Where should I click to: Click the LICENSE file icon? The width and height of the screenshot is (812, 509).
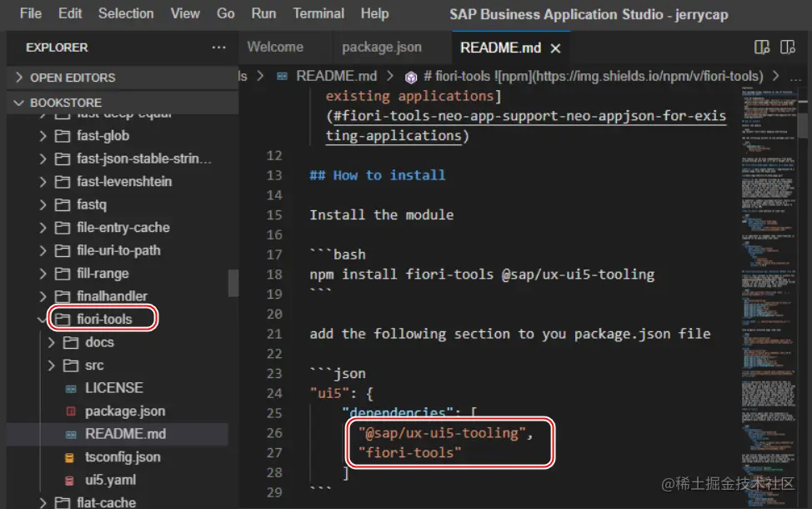71,389
